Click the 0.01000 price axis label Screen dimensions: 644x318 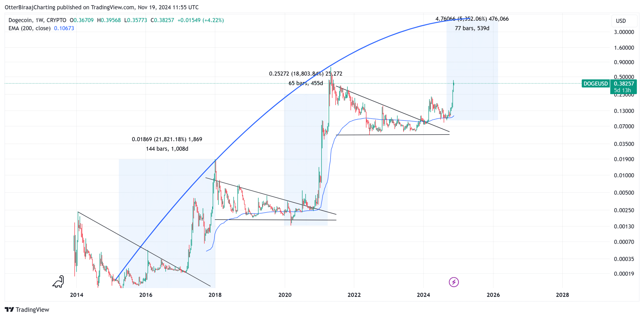pos(624,175)
